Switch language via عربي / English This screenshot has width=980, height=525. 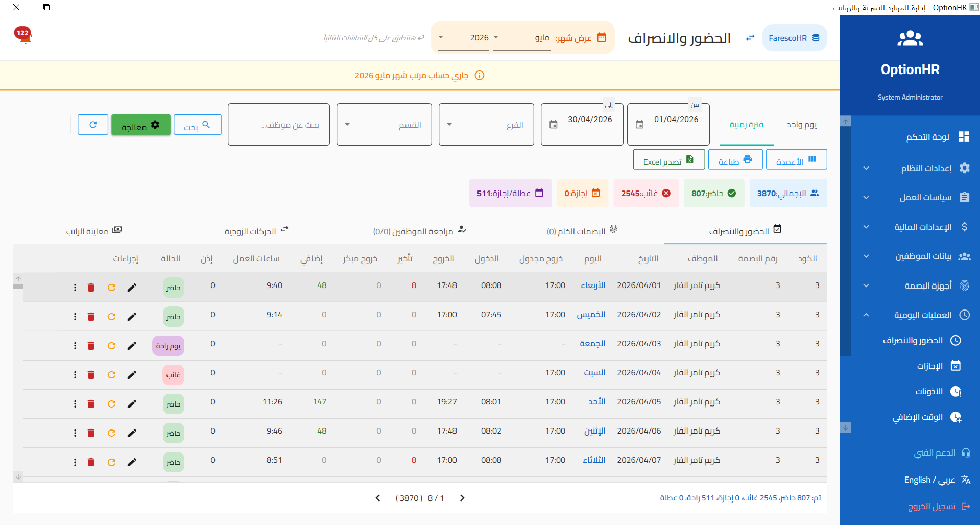pyautogui.click(x=937, y=480)
